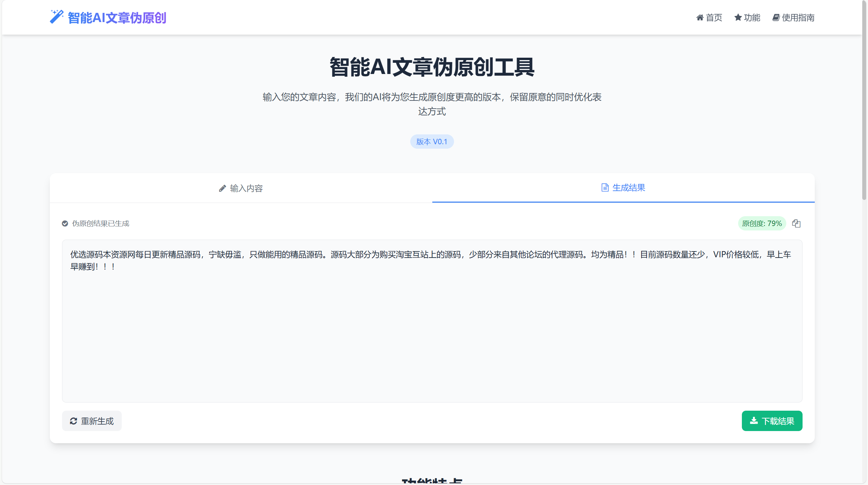Image resolution: width=868 pixels, height=485 pixels.
Task: Click the magic wand logo icon
Action: [56, 16]
